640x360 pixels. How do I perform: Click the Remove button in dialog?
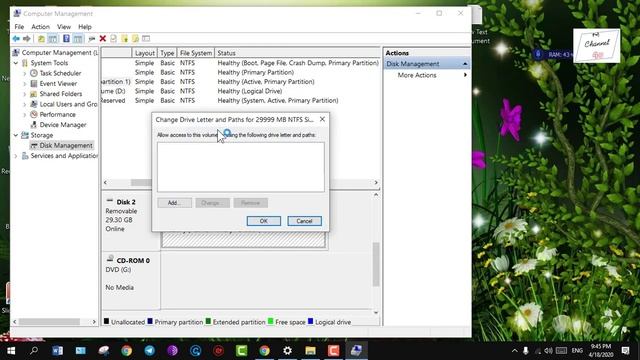click(251, 203)
